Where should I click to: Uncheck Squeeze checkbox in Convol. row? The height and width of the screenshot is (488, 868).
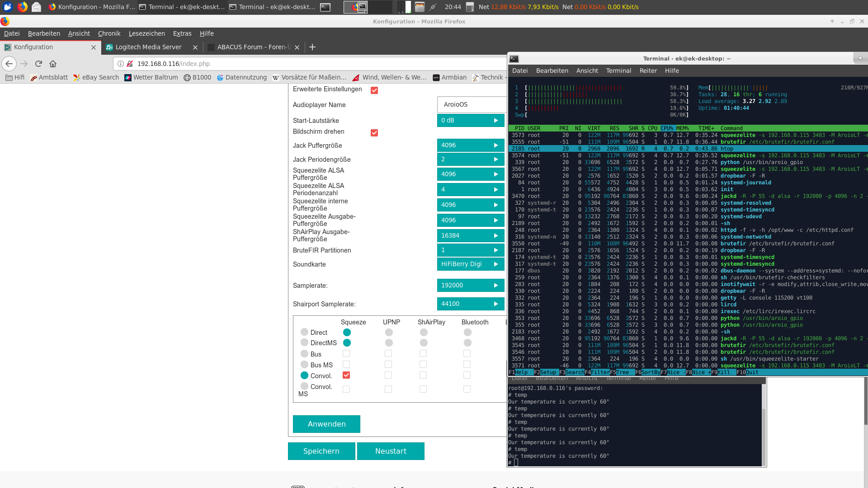coord(346,375)
